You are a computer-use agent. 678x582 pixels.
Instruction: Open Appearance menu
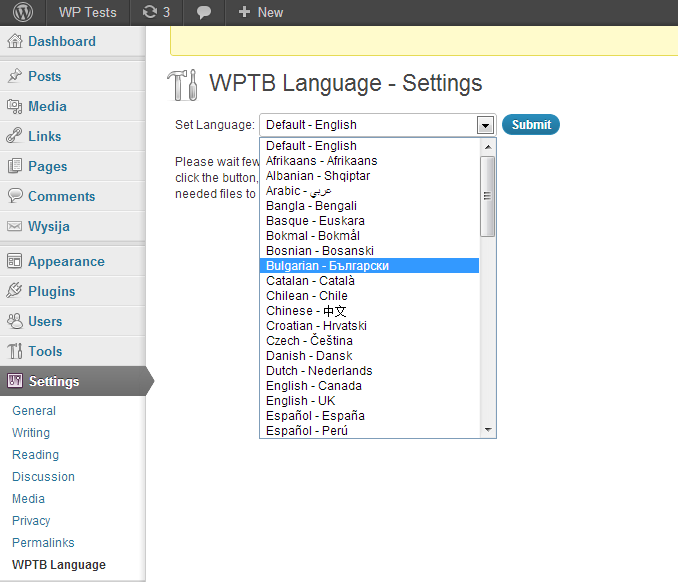(66, 261)
